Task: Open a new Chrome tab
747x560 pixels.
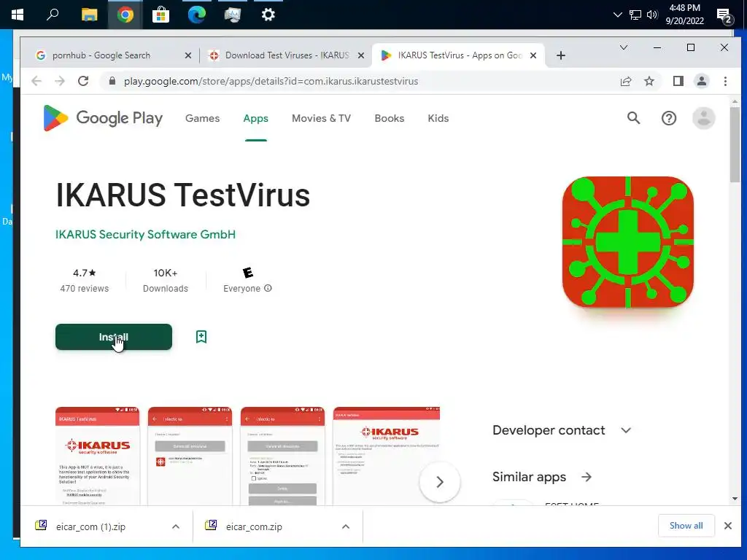Action: (561, 55)
